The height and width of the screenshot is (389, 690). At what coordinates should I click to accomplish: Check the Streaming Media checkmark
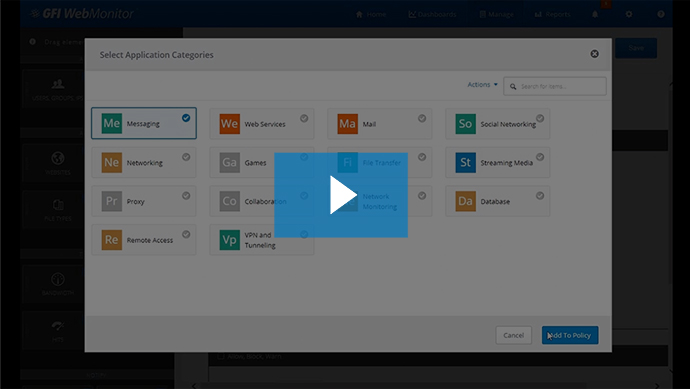tap(540, 157)
